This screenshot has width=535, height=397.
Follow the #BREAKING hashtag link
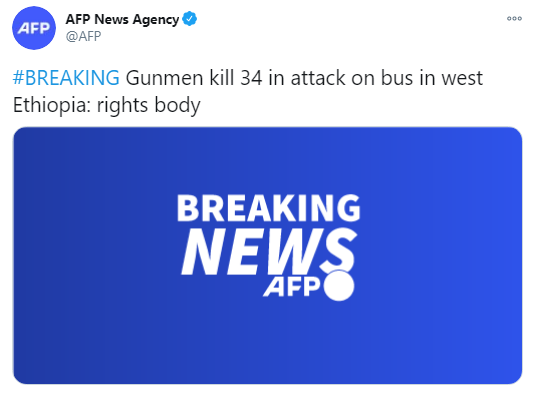(66, 78)
